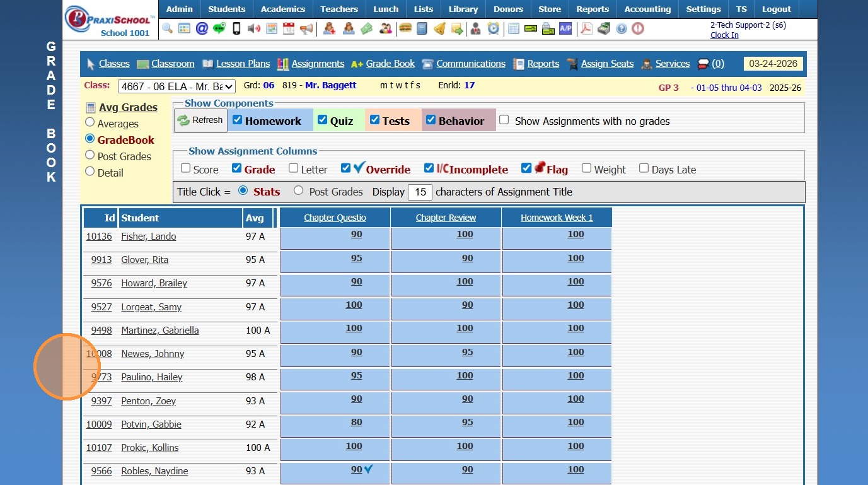868x485 pixels.
Task: Open the top Reports menu
Action: click(593, 9)
